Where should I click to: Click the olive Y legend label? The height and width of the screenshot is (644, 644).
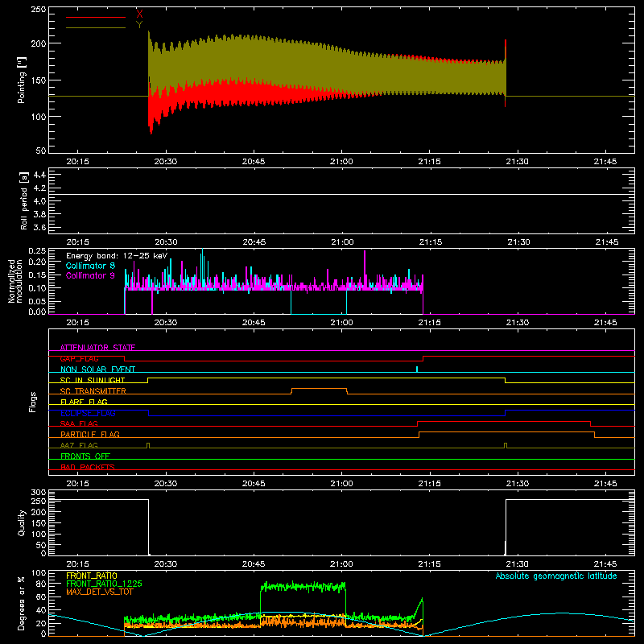point(139,25)
